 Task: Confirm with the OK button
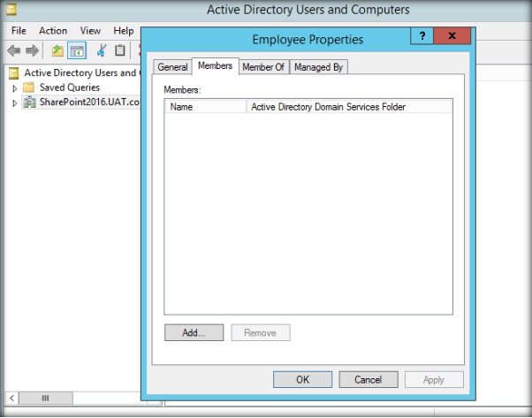click(302, 379)
